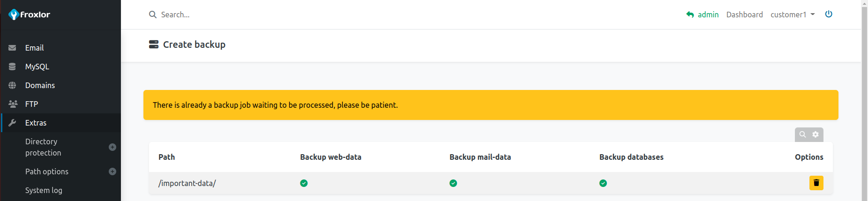Add new directory protection plus icon
The width and height of the screenshot is (868, 201).
pyautogui.click(x=112, y=147)
